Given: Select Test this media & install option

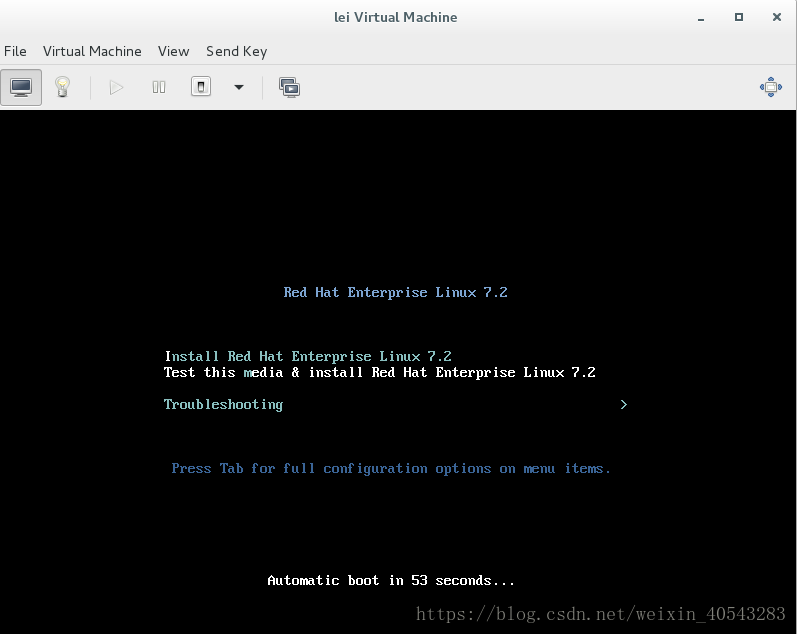Looking at the screenshot, I should click(380, 372).
